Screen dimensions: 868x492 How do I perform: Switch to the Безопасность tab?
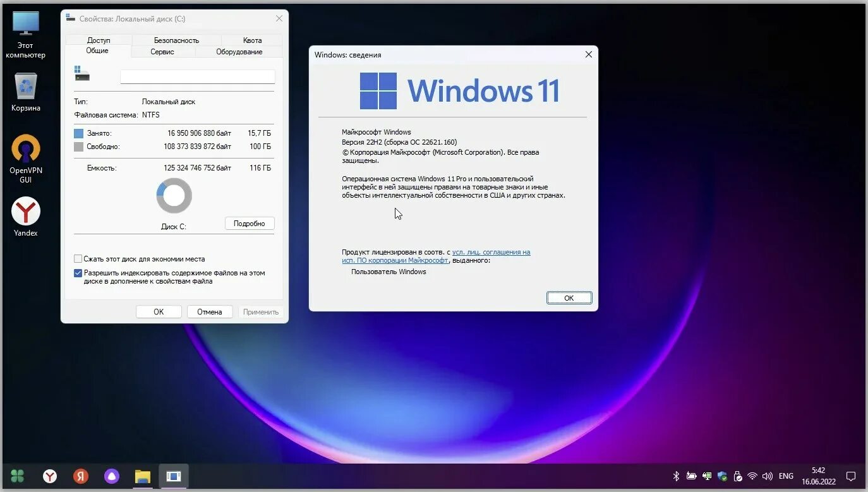click(176, 40)
